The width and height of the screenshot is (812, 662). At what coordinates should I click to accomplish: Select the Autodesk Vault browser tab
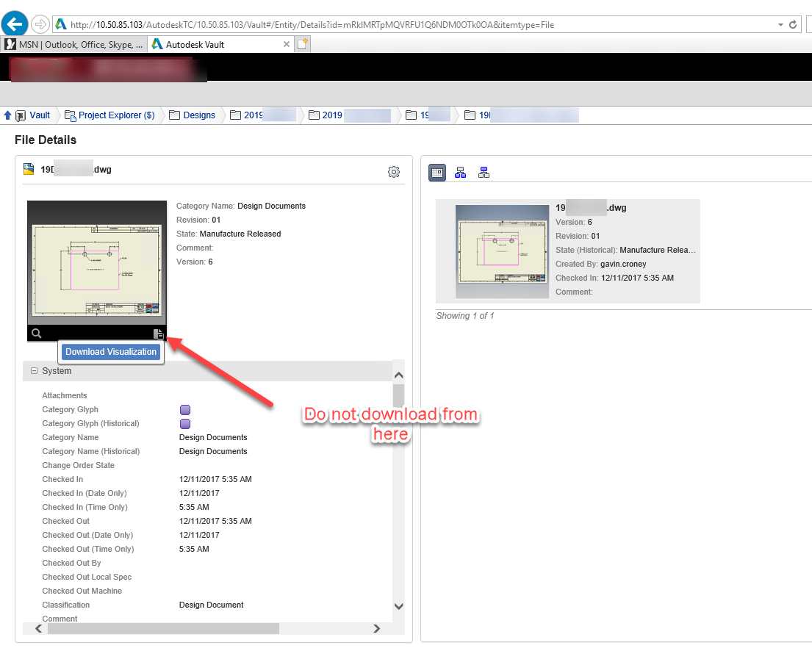[x=221, y=45]
